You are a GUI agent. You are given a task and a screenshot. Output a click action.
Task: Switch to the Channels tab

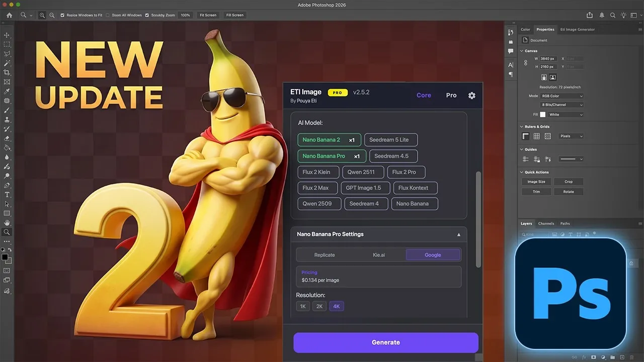pyautogui.click(x=546, y=223)
